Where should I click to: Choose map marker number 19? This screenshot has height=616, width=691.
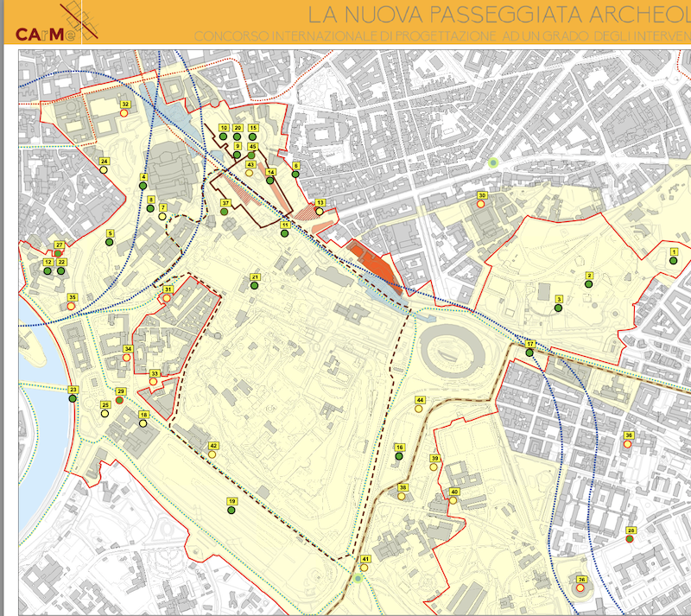coord(231,511)
